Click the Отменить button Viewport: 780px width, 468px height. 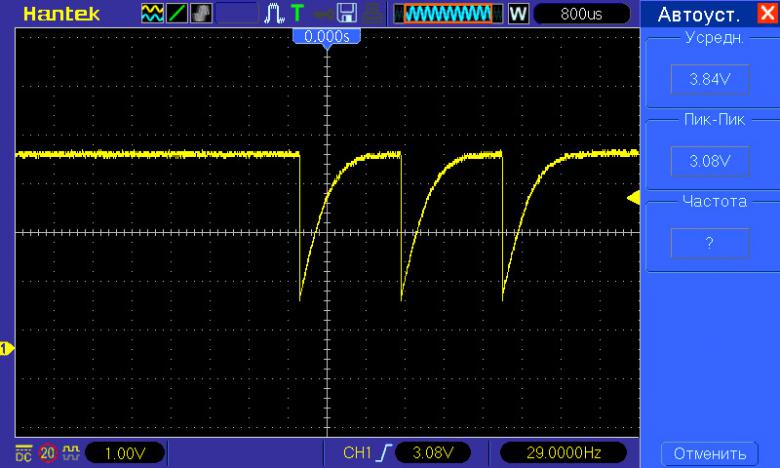click(x=710, y=454)
